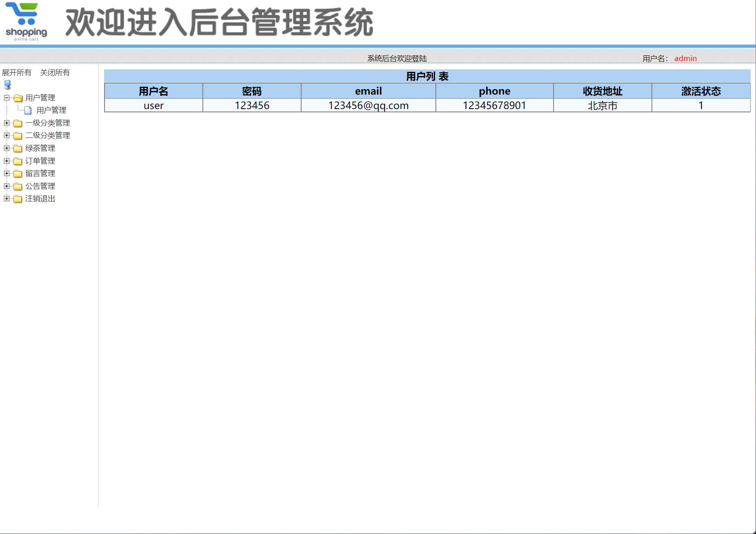Select the 用户名 column header
The height and width of the screenshot is (534, 756).
point(153,91)
